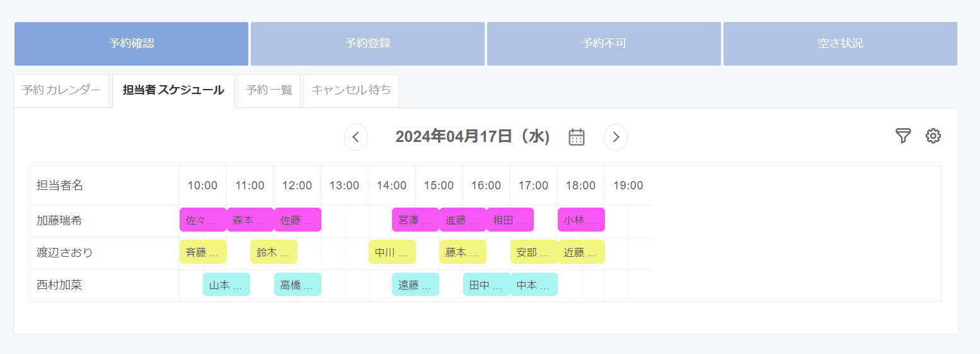
Task: Click the yellow 近藤 appointment at 18:00
Action: click(581, 252)
